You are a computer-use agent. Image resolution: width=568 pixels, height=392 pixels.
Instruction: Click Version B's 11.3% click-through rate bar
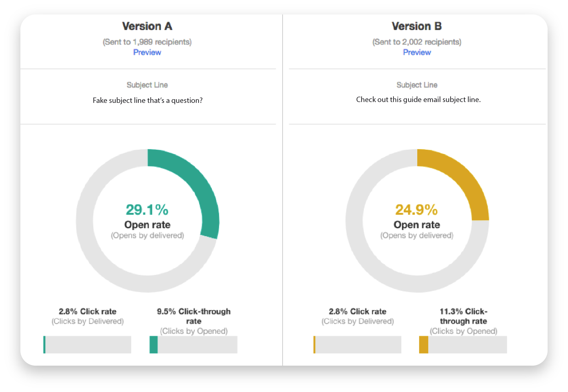pyautogui.click(x=463, y=345)
